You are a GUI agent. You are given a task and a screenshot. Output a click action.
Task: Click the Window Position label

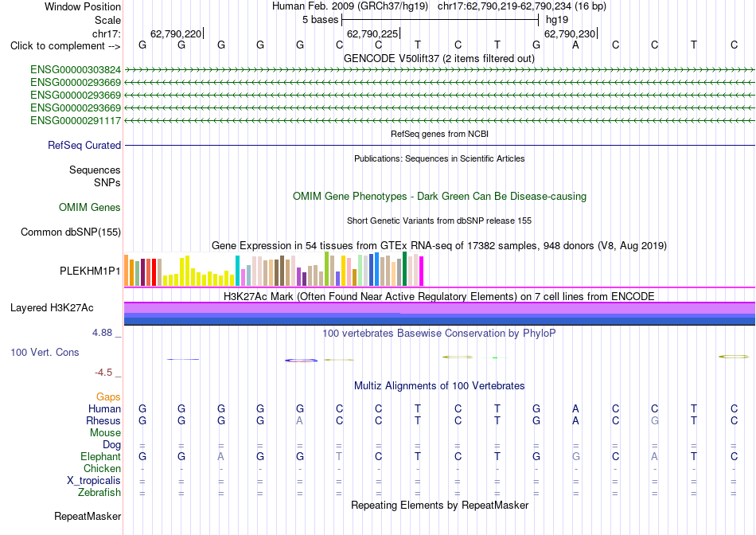click(83, 6)
